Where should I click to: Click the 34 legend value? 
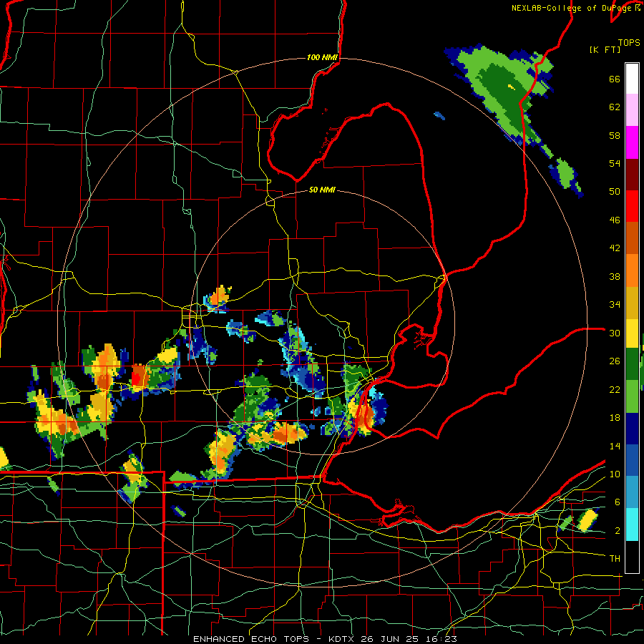tap(615, 305)
